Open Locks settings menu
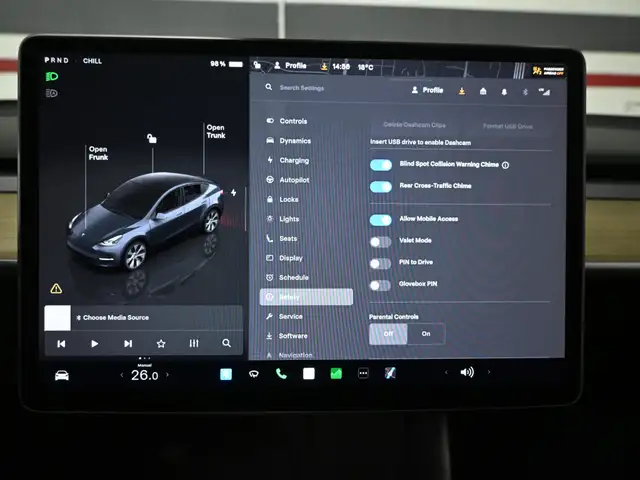 pyautogui.click(x=282, y=199)
